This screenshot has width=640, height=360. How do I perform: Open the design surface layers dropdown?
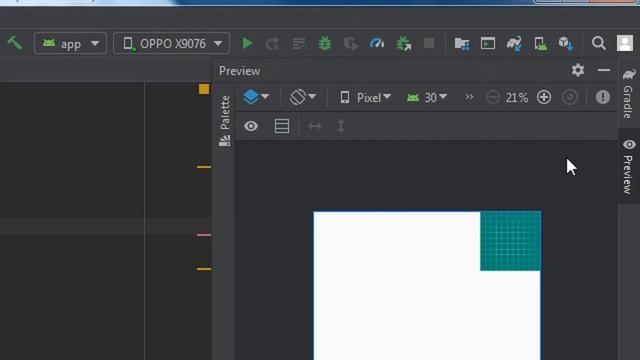tap(256, 97)
